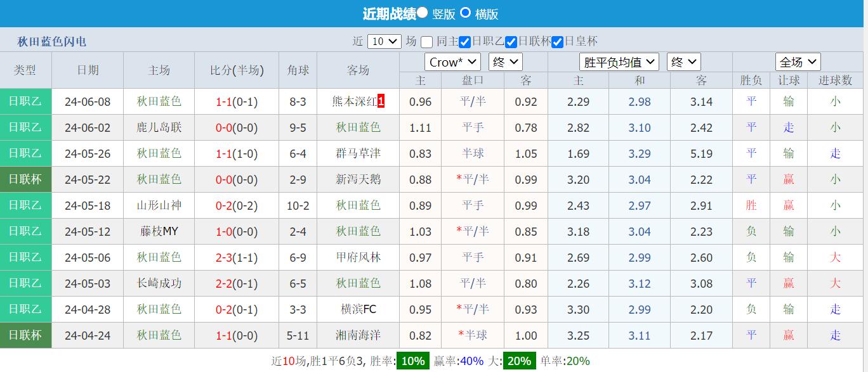Uncheck the 日皇杯 league checkbox
Viewport: 868px width, 372px height.
[558, 42]
